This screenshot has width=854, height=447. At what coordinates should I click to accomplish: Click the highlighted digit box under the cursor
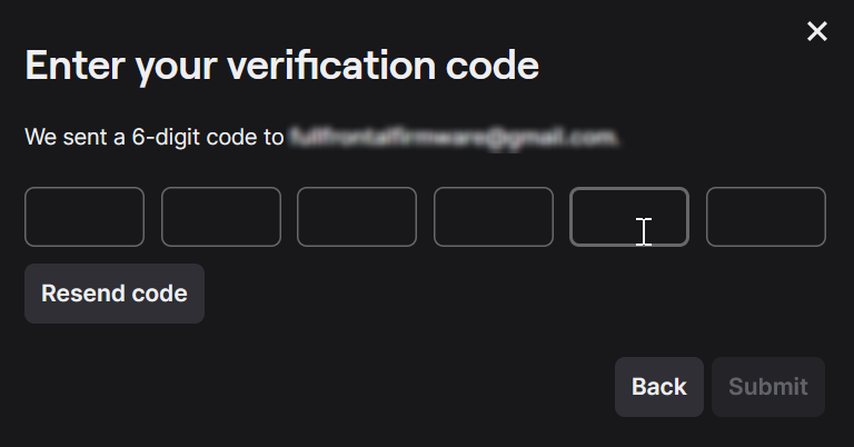tap(629, 216)
